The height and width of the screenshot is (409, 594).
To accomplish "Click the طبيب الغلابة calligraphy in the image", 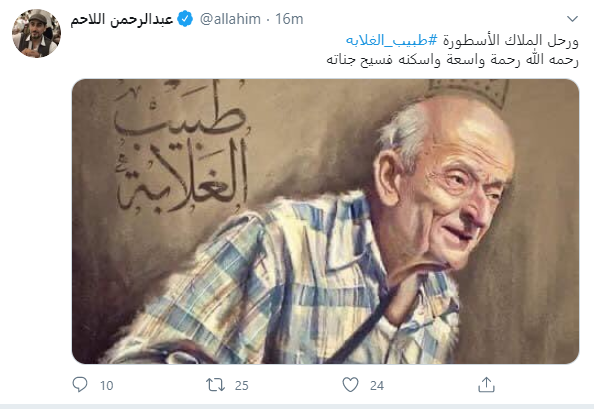I will [x=182, y=148].
